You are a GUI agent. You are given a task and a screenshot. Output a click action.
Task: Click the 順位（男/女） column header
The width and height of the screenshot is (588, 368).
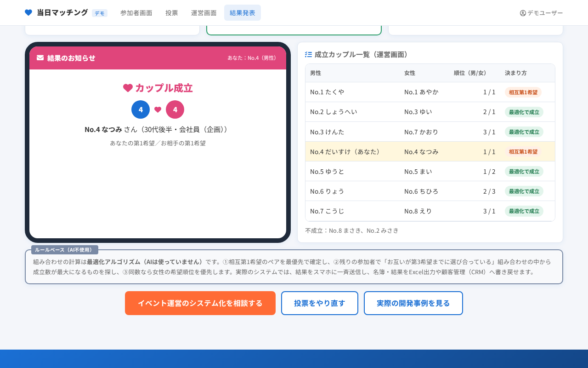pyautogui.click(x=475, y=73)
